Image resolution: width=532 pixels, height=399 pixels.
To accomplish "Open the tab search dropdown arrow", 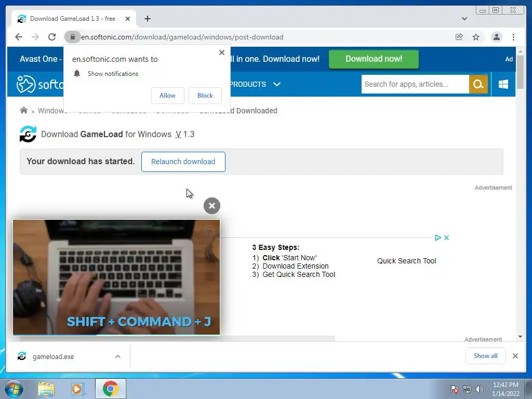I will coord(464,19).
